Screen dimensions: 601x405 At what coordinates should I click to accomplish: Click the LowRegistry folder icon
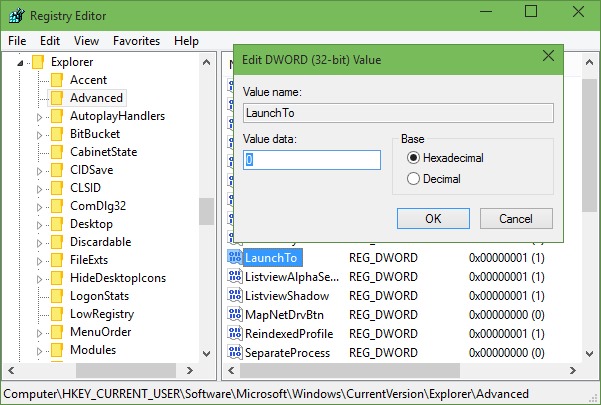click(57, 314)
